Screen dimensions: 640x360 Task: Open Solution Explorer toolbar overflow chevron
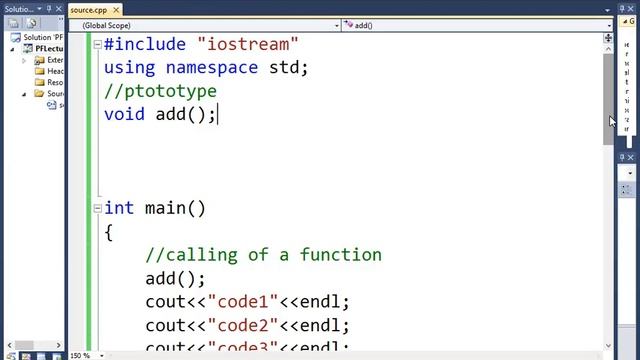(60, 19)
